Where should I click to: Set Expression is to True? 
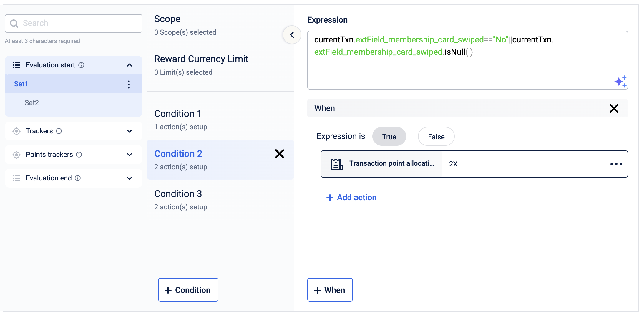coord(389,137)
